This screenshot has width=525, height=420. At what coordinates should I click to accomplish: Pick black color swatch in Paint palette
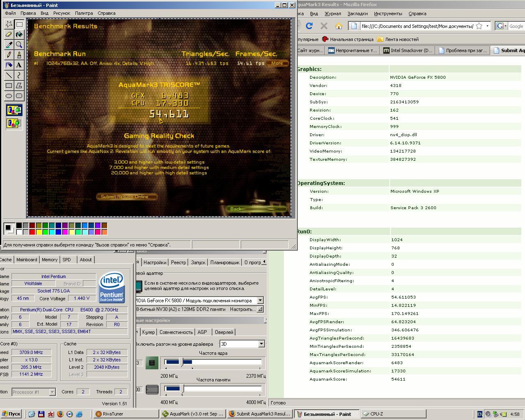[x=19, y=225]
